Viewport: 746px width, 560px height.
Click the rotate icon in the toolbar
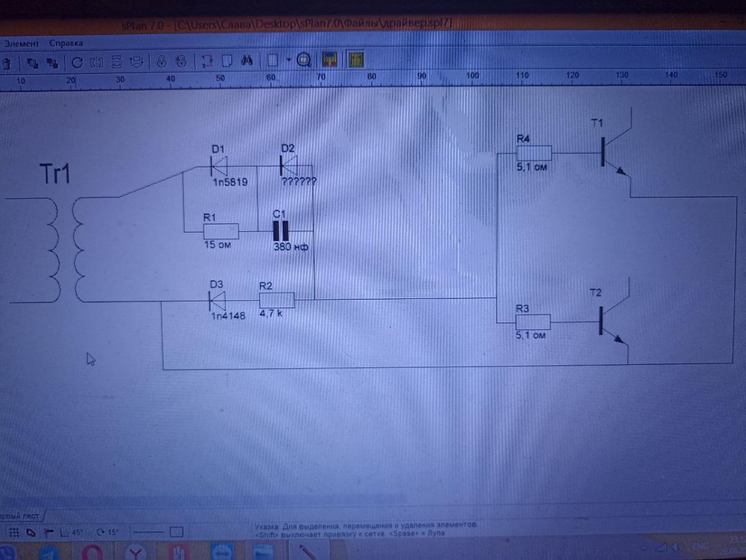(x=78, y=62)
